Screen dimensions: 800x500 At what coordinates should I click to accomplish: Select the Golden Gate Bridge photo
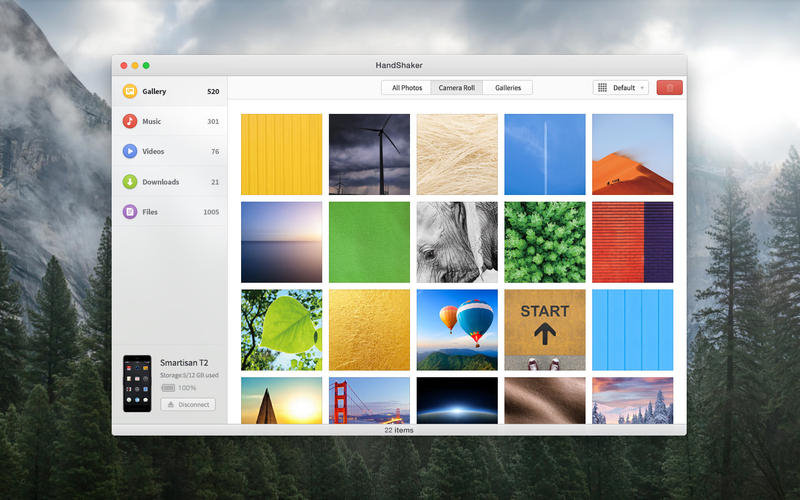[x=369, y=400]
